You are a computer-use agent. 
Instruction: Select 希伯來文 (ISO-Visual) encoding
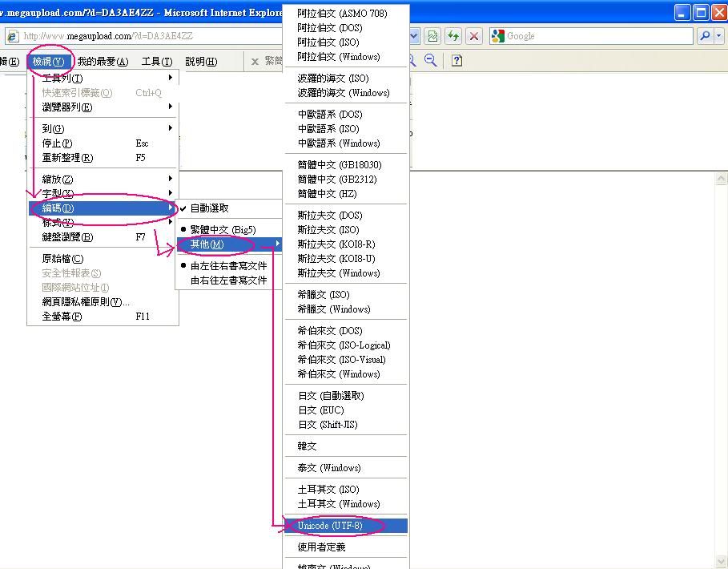coord(346,360)
